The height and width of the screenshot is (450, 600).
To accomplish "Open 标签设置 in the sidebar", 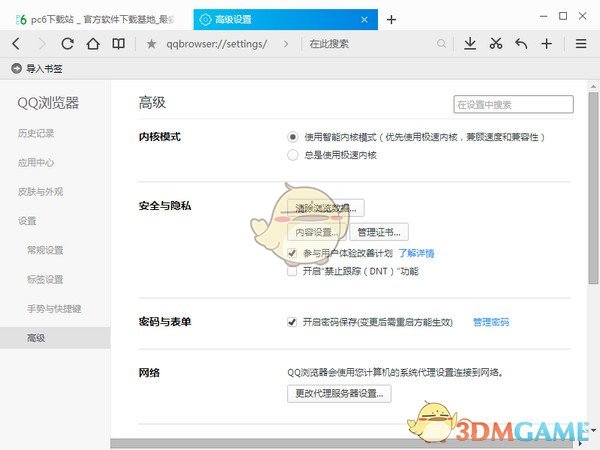I will pos(45,279).
